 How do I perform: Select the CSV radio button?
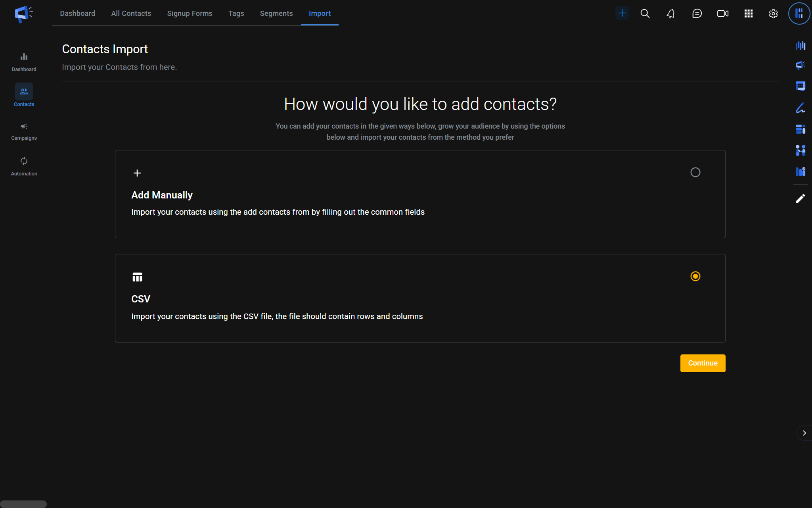pos(695,276)
